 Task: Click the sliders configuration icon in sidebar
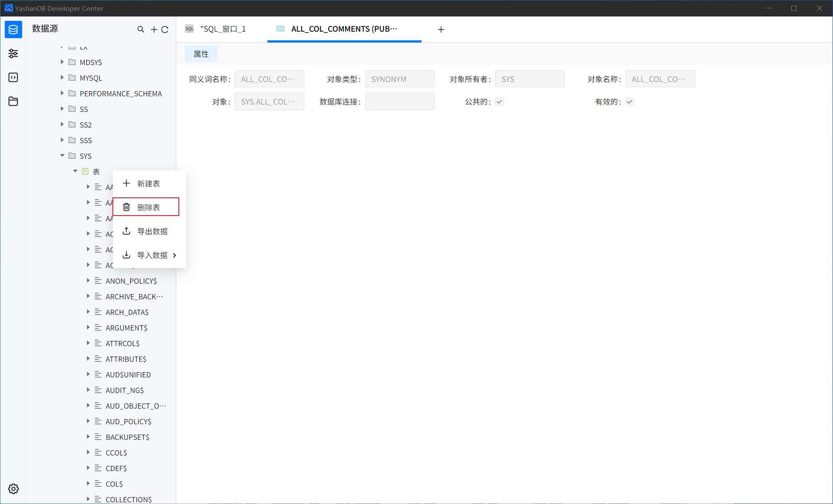pos(13,53)
